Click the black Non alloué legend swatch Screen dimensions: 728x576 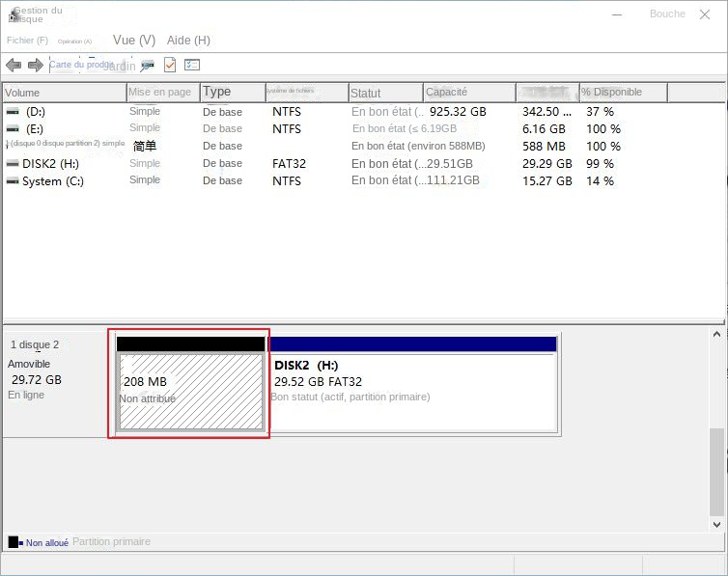pyautogui.click(x=14, y=542)
